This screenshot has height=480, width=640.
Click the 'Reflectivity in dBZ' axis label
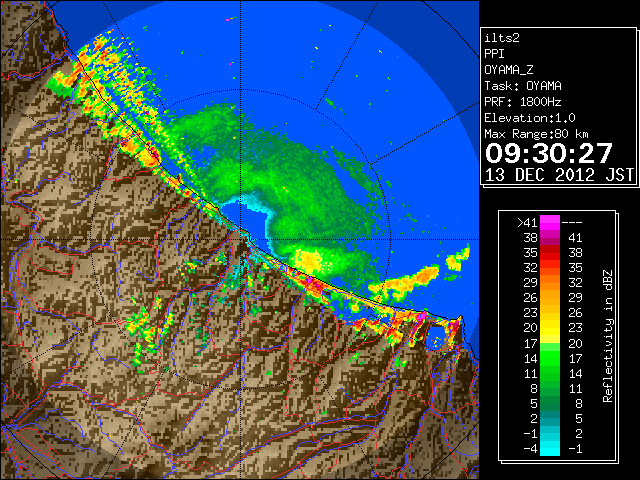(x=608, y=336)
